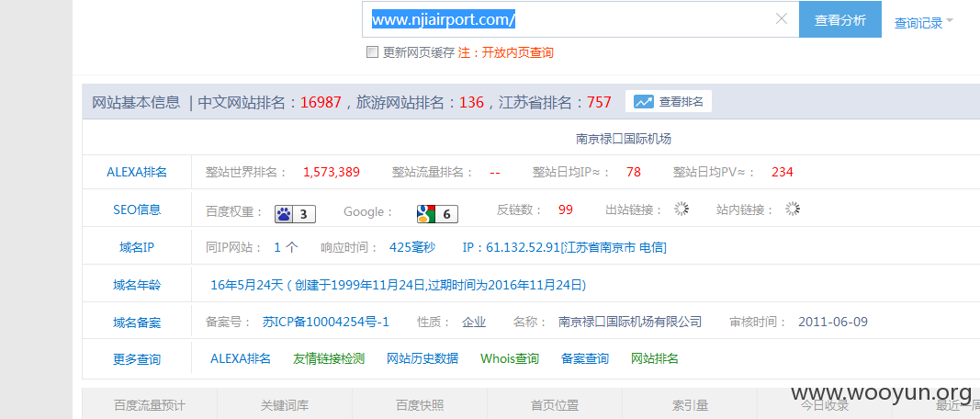Click the 注：开放内页查询 note
Screen dimensions: 980x419
(x=506, y=52)
